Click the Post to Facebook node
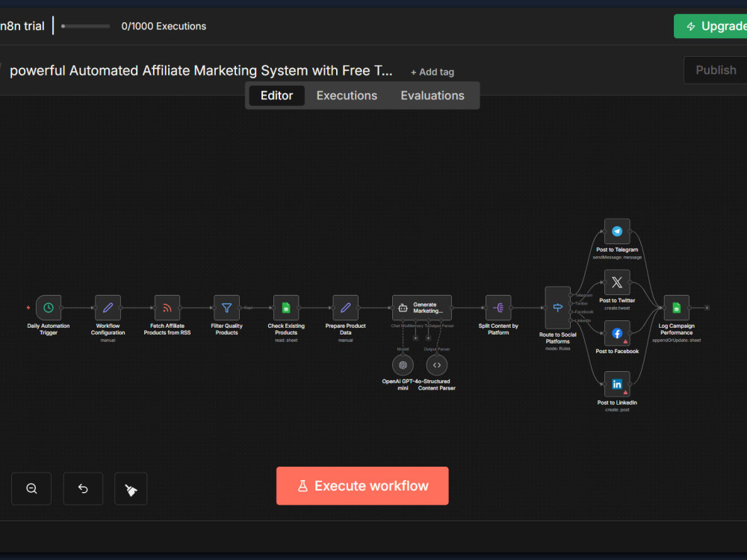 click(x=617, y=333)
